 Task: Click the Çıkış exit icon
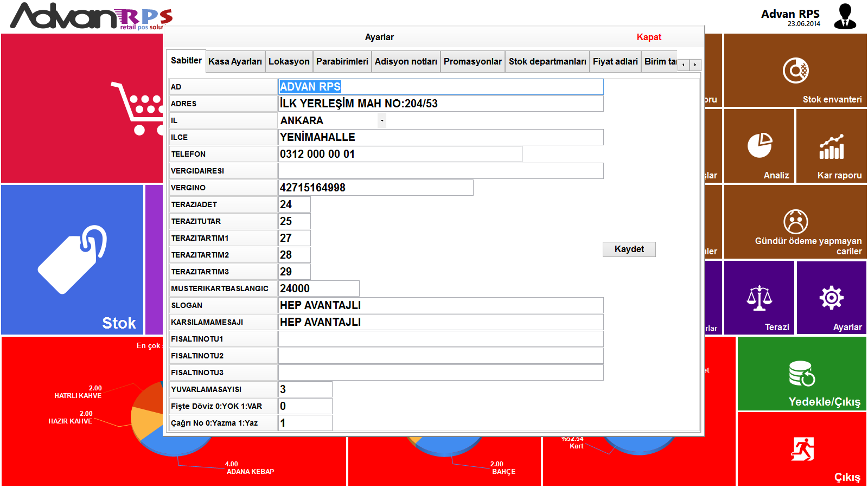pyautogui.click(x=802, y=449)
